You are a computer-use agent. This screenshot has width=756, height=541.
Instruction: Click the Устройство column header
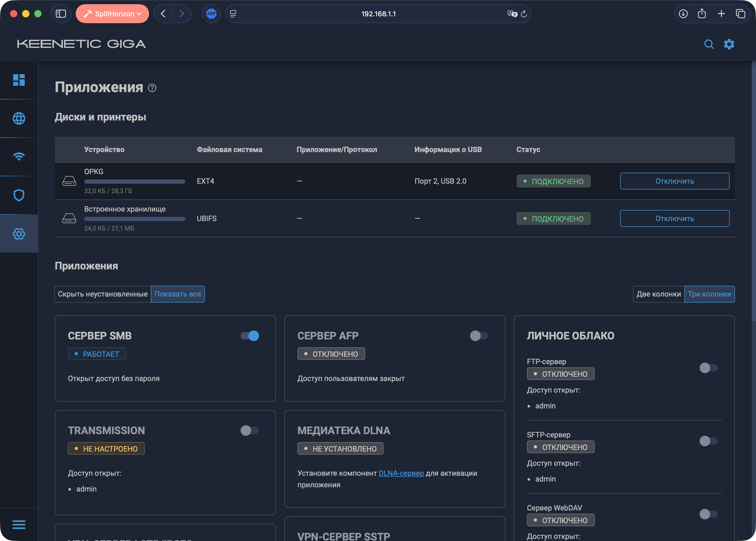[x=104, y=149]
